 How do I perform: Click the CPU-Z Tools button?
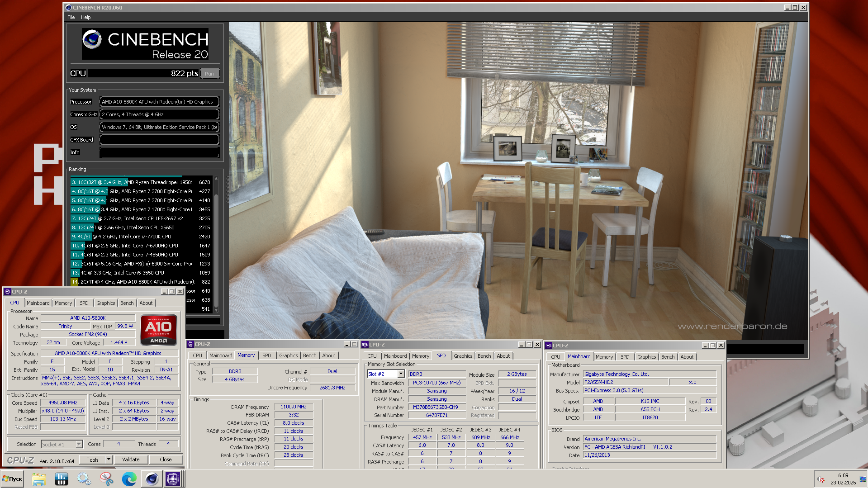(x=92, y=460)
